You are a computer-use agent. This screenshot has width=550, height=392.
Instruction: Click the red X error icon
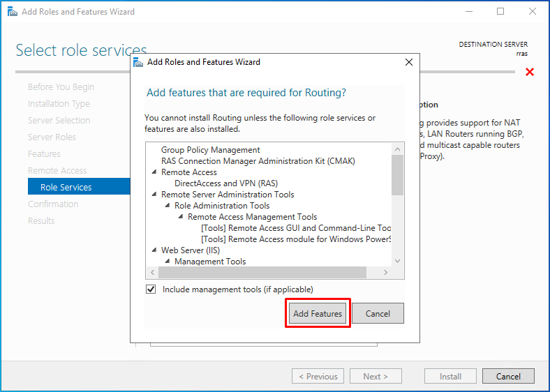point(530,73)
